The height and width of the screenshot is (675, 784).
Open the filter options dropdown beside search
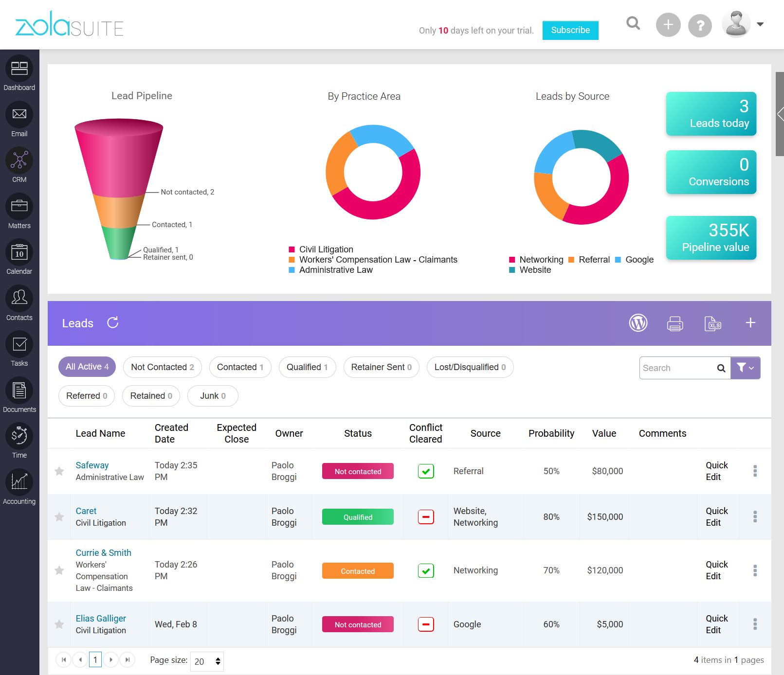tap(745, 368)
